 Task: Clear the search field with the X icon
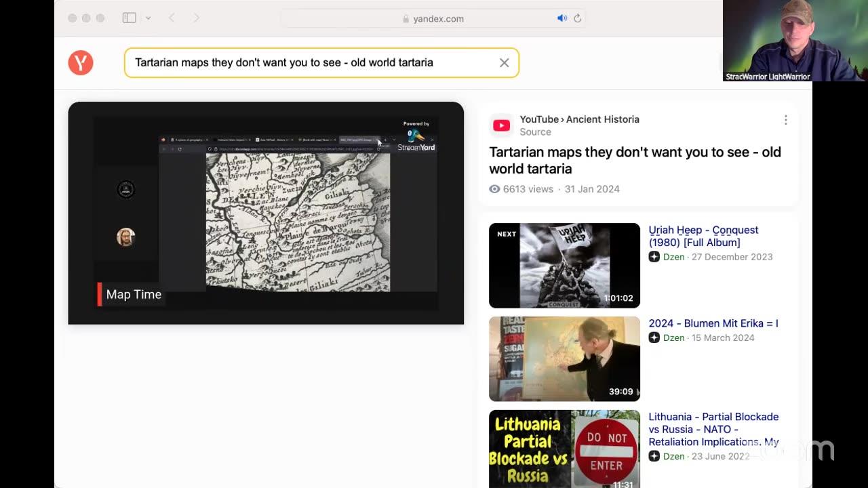tap(504, 62)
